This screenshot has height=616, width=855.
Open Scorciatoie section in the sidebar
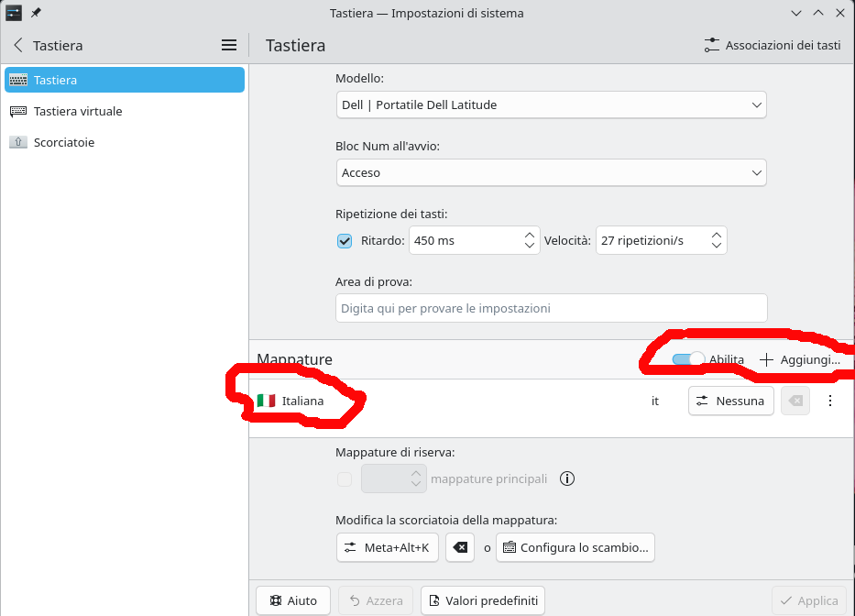point(64,142)
